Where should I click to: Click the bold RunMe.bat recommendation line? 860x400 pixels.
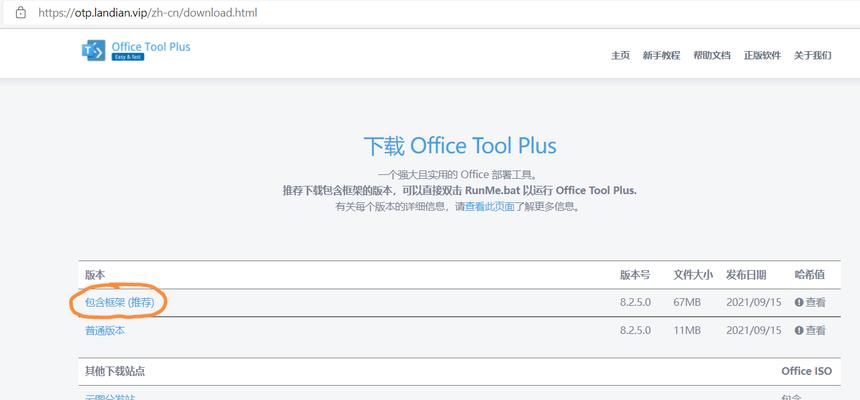click(460, 191)
